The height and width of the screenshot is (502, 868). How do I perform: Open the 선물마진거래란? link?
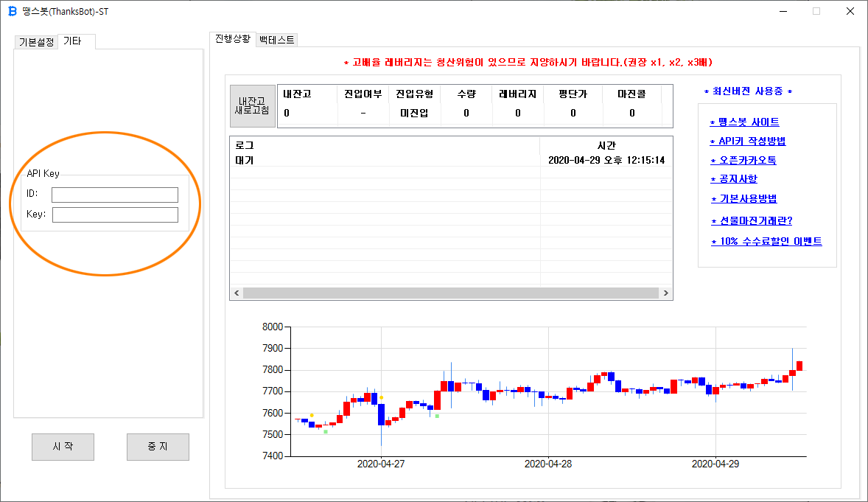pyautogui.click(x=752, y=220)
